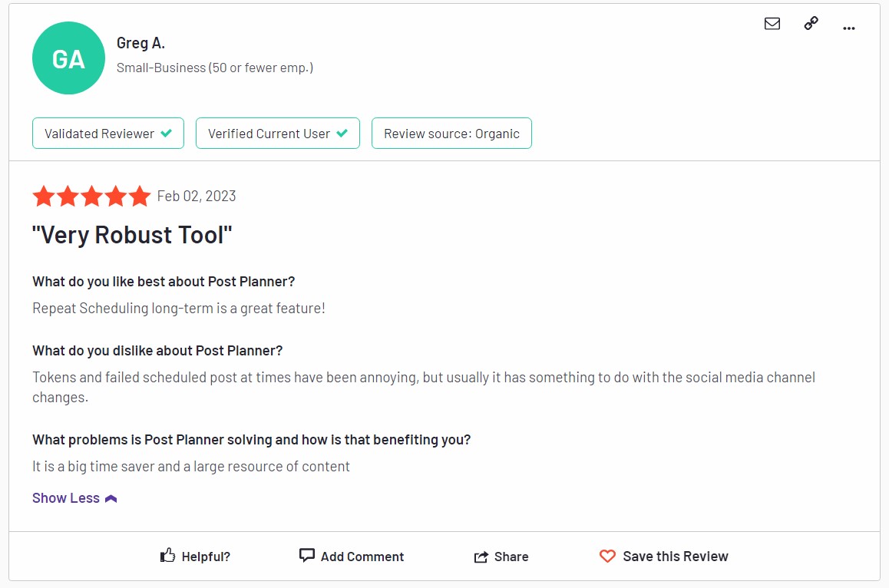Viewport: 889px width, 588px height.
Task: Click the Feb 02, 2023 review date
Action: (196, 196)
